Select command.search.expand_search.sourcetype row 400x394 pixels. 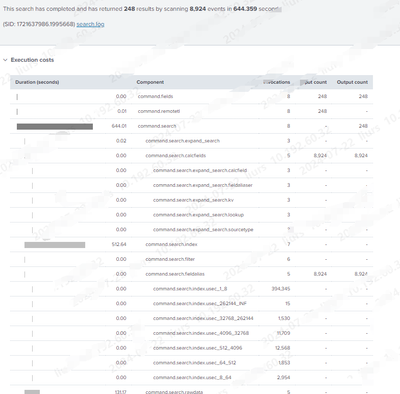pos(203,229)
